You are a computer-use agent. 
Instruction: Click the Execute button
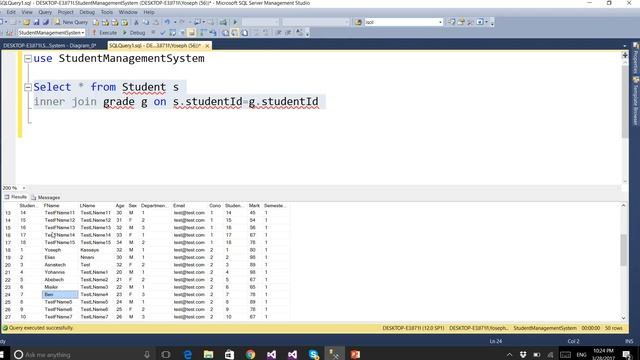[104, 33]
